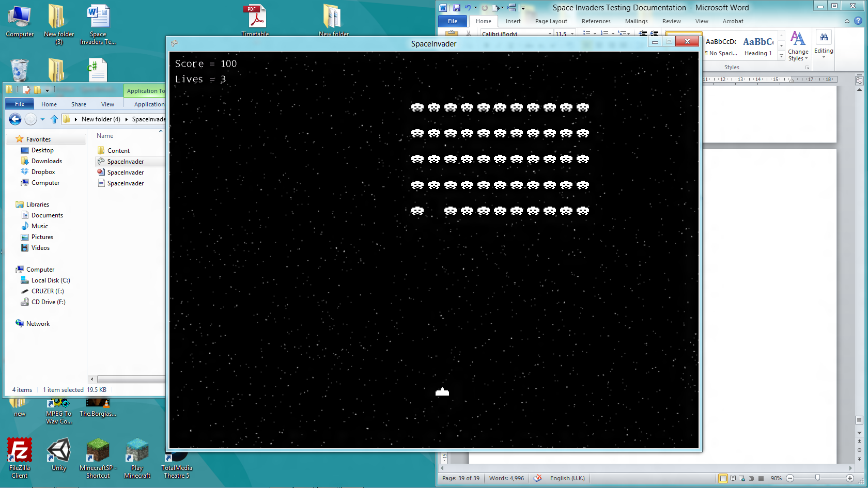
Task: Open Explorer Share tab
Action: [x=79, y=104]
